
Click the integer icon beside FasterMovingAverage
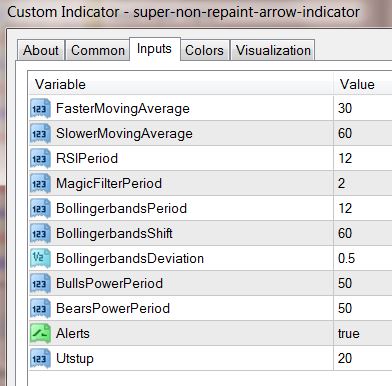pos(40,108)
